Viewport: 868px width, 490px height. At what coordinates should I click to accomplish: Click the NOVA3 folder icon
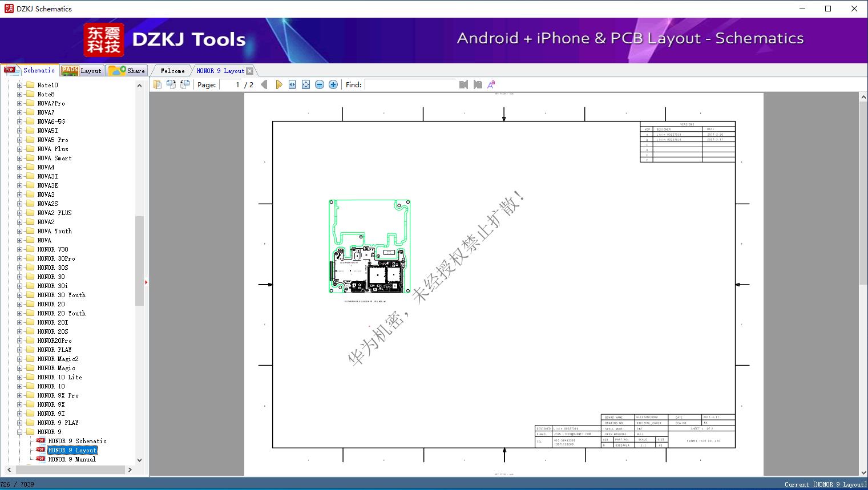coord(30,195)
